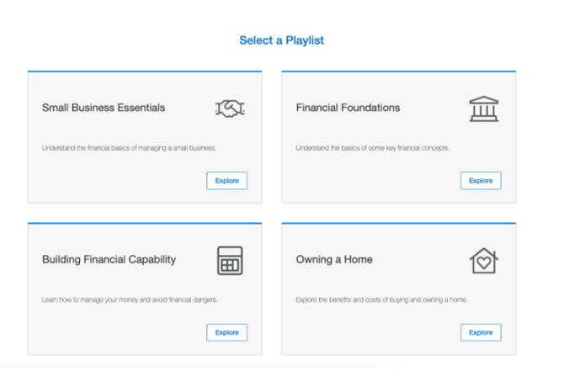The height and width of the screenshot is (392, 564).
Task: Click the manage your money description text
Action: 130,299
